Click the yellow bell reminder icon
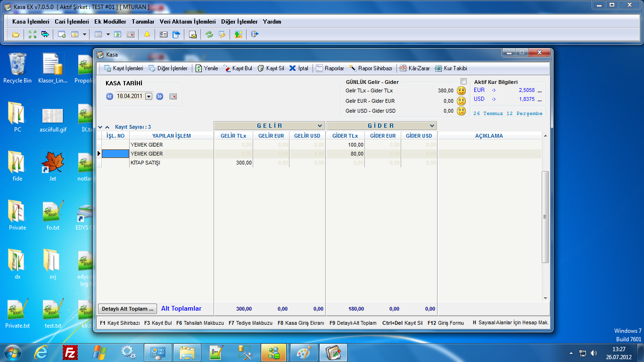The width and height of the screenshot is (644, 362). [x=147, y=34]
